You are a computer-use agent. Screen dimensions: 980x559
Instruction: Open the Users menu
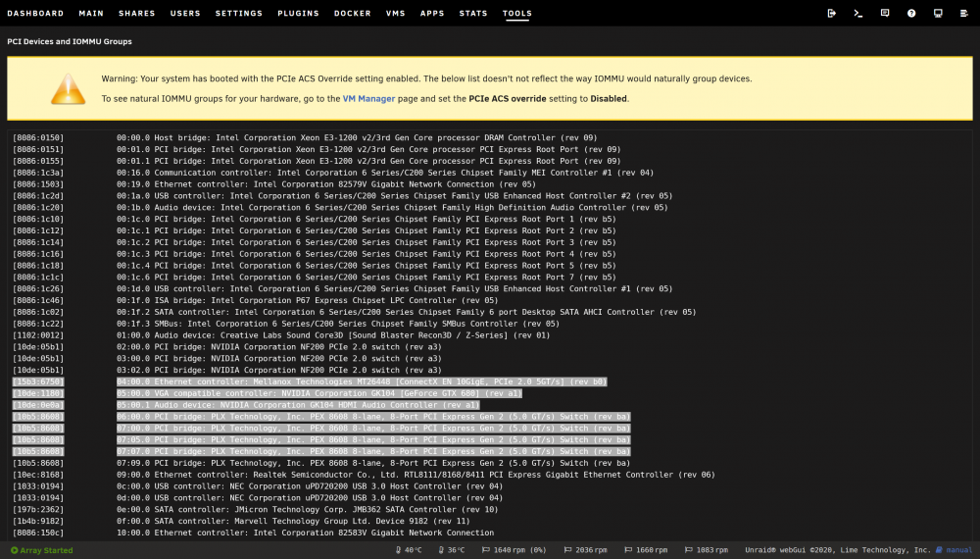point(185,13)
